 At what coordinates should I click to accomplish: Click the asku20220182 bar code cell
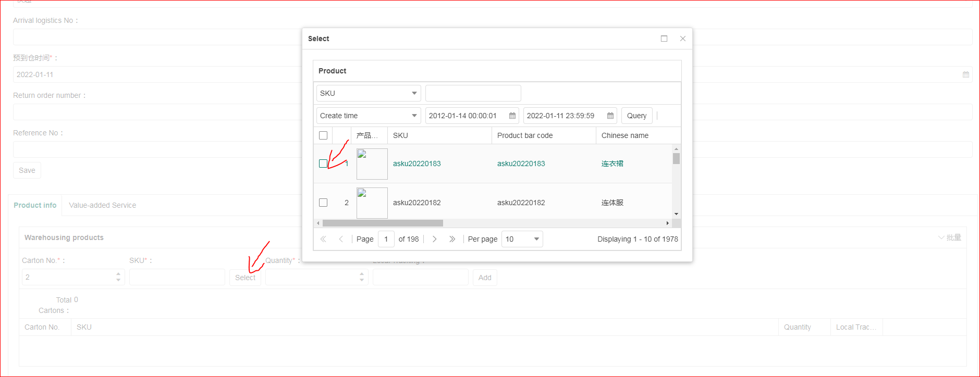coord(521,203)
